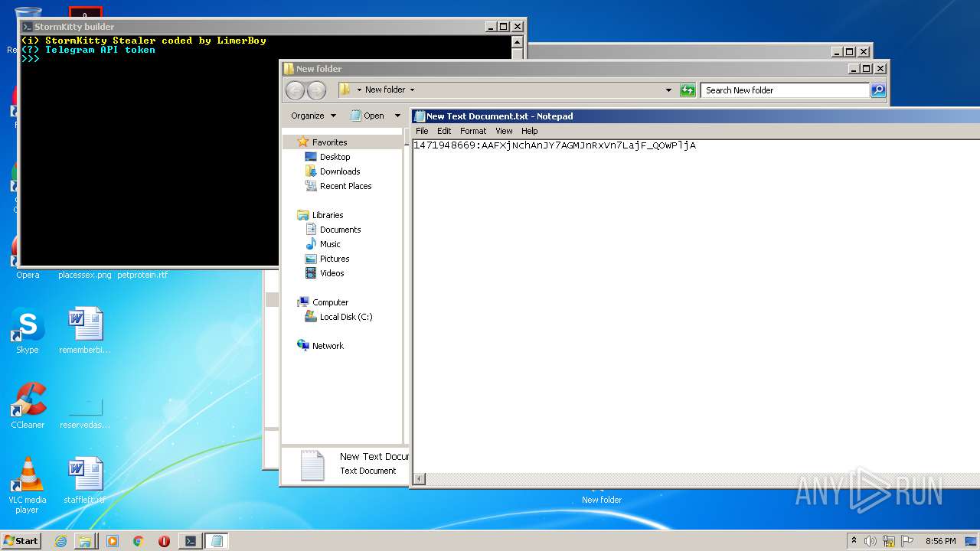Select Desktop in Favorites list
The width and height of the screenshot is (980, 551).
pyautogui.click(x=335, y=157)
